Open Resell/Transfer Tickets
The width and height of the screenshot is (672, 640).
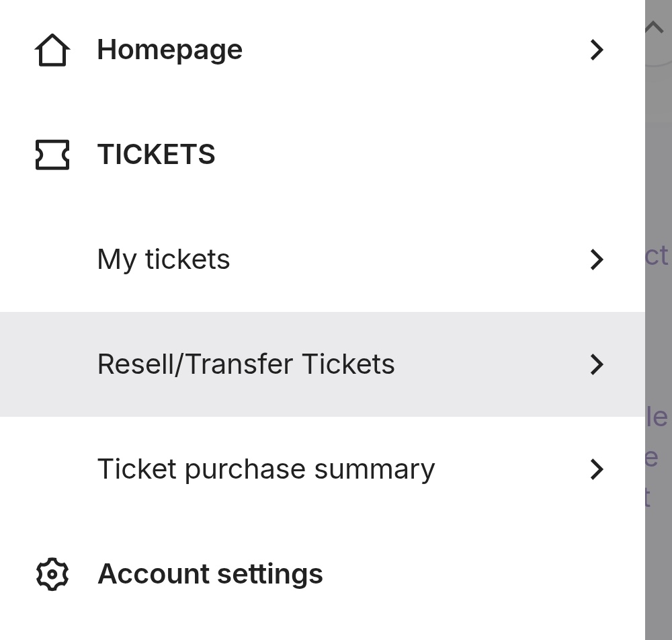tap(246, 364)
